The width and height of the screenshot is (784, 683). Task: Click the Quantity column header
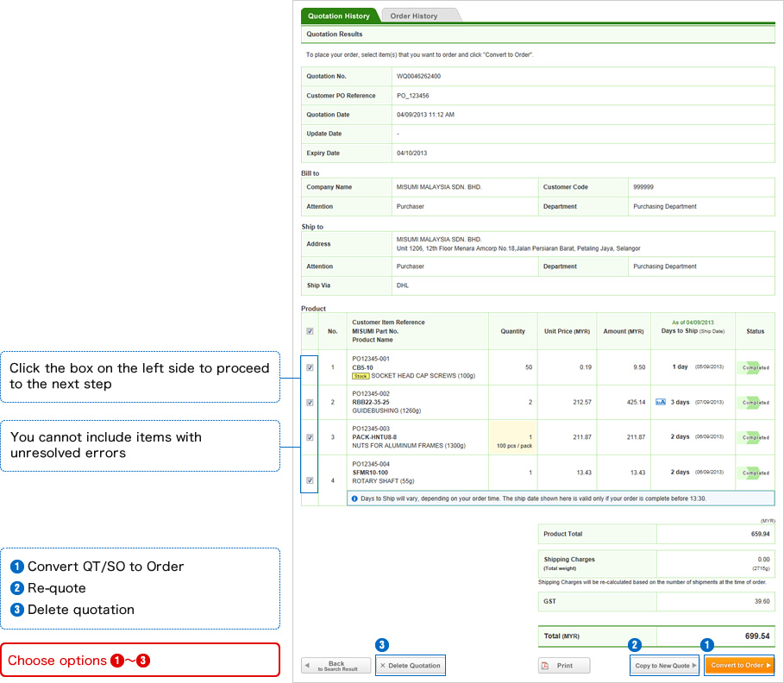pos(512,331)
